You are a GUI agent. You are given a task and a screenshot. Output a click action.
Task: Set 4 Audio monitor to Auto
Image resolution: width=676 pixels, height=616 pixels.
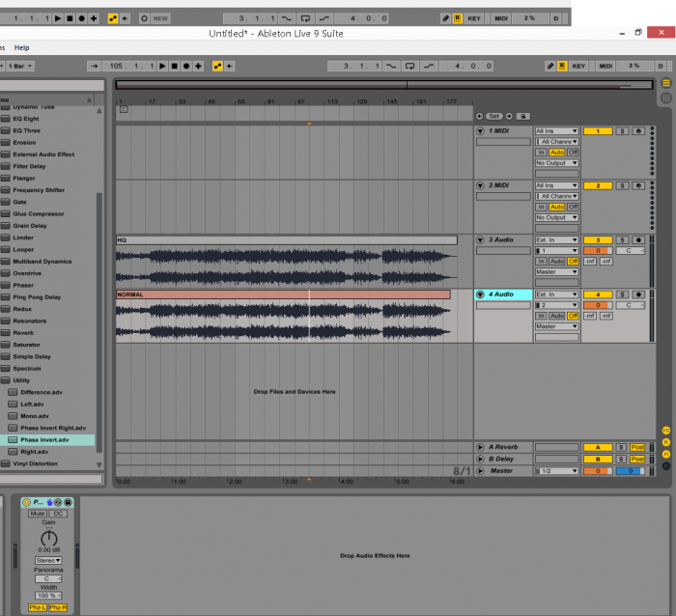tap(557, 316)
